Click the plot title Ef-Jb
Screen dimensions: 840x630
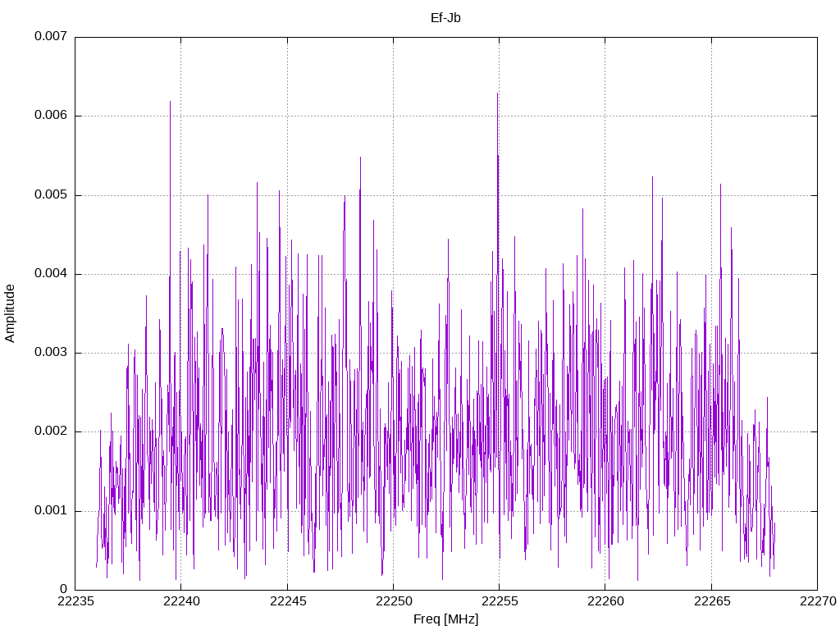pyautogui.click(x=445, y=18)
